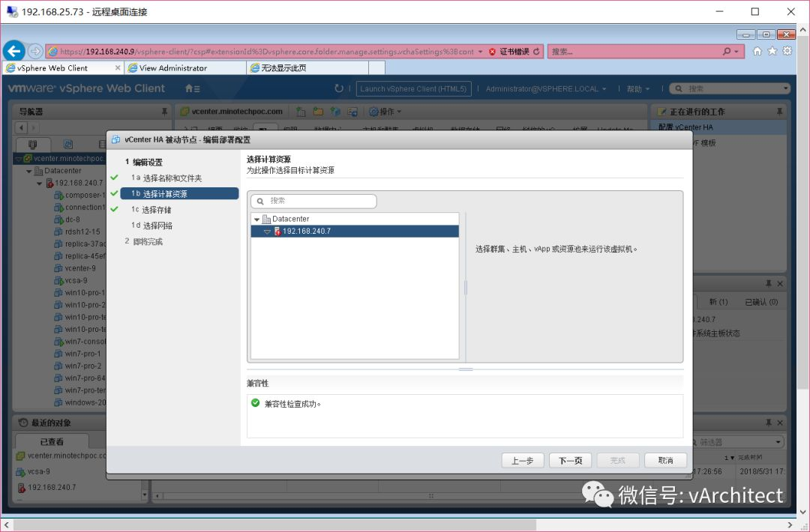
Task: Open the Help dropdown menu
Action: [638, 88]
